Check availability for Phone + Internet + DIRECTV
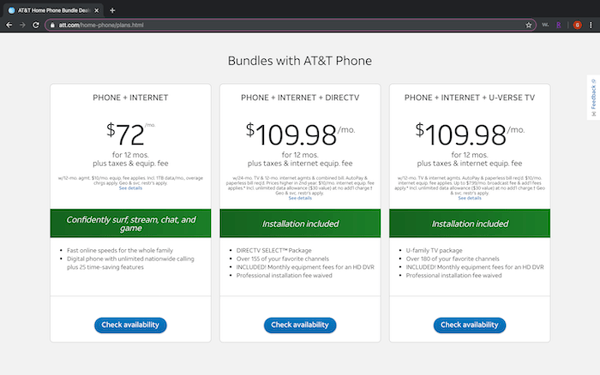Image resolution: width=600 pixels, height=375 pixels. pos(300,325)
